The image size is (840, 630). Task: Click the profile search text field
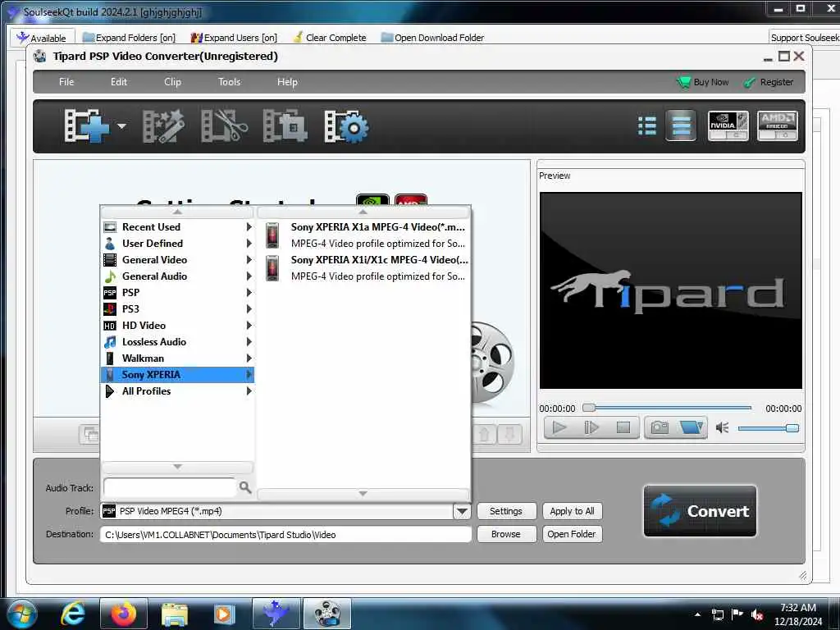[169, 487]
